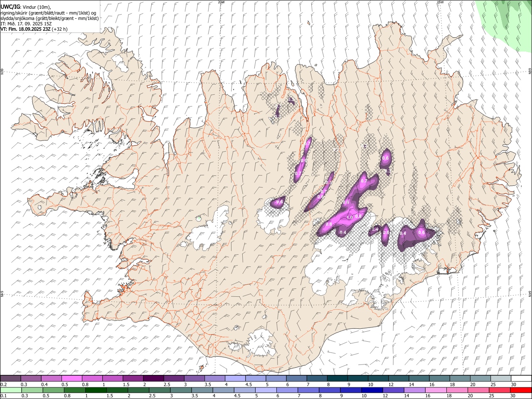
Task: Click the dark teal swatch labeled 8, top row
Action: click(x=337, y=378)
